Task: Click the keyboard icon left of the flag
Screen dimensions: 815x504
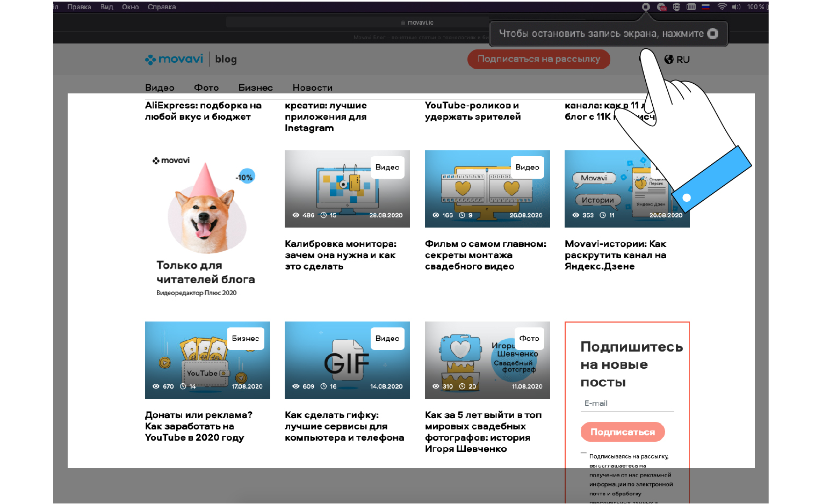Action: tap(691, 7)
